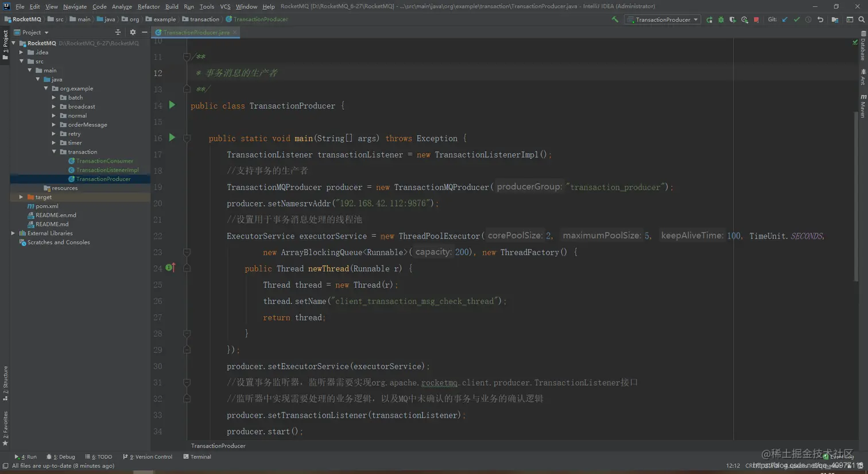The width and height of the screenshot is (868, 474).
Task: Open the Ant tool window tab
Action: click(863, 77)
